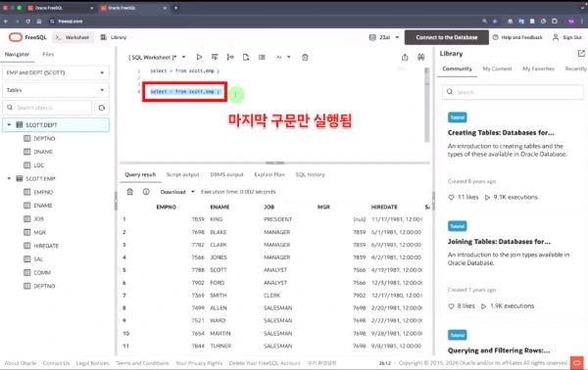The width and height of the screenshot is (588, 370).
Task: Select the ENAME column under SCOTT.EMP
Action: point(43,206)
